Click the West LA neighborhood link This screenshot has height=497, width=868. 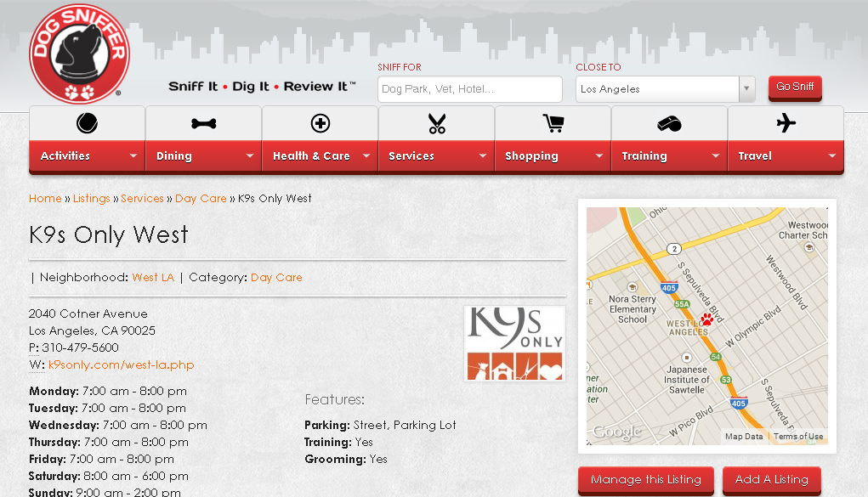[x=153, y=277]
